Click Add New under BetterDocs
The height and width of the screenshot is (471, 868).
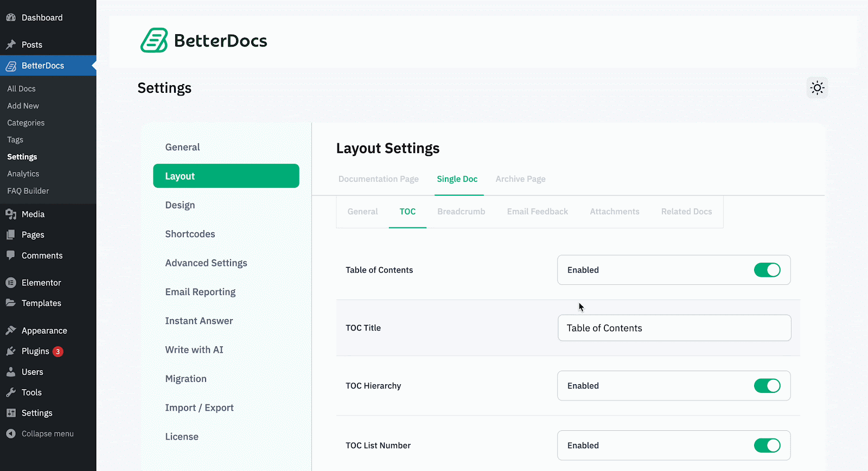coord(23,106)
